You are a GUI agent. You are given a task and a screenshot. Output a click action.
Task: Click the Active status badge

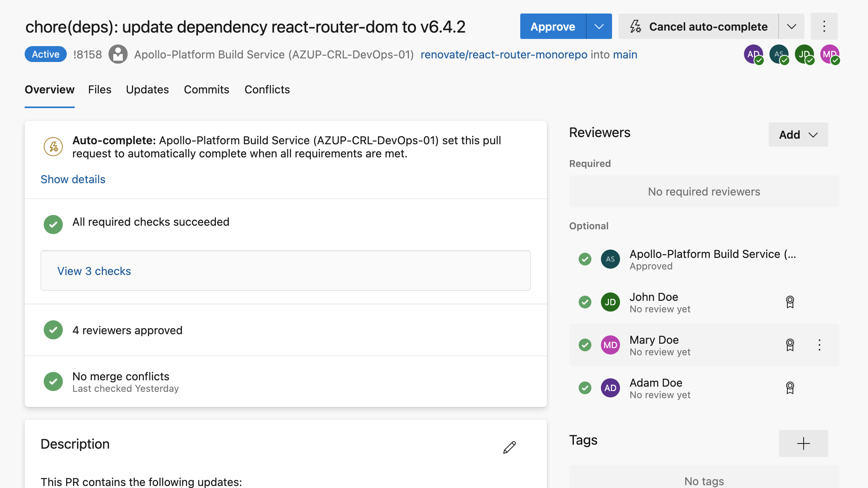pos(45,54)
